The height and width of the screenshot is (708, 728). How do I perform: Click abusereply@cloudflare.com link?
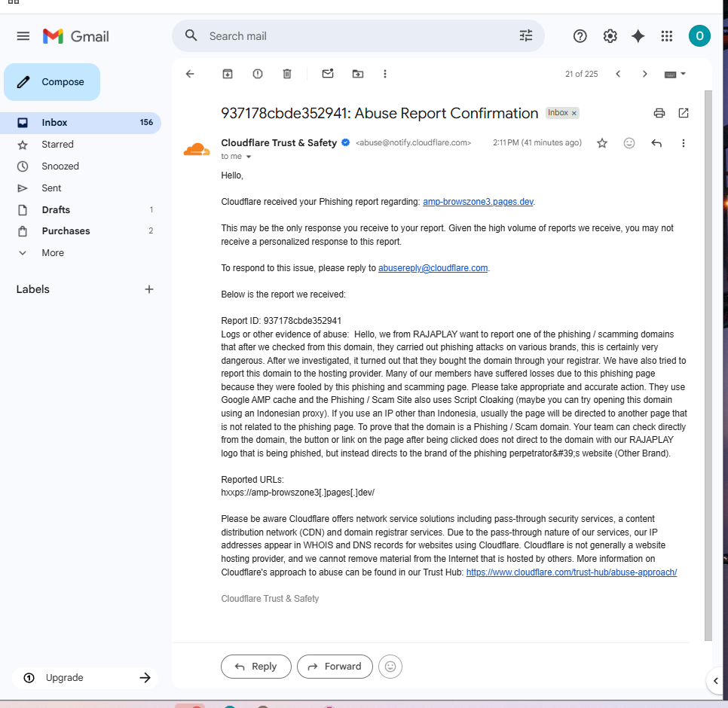coord(433,268)
